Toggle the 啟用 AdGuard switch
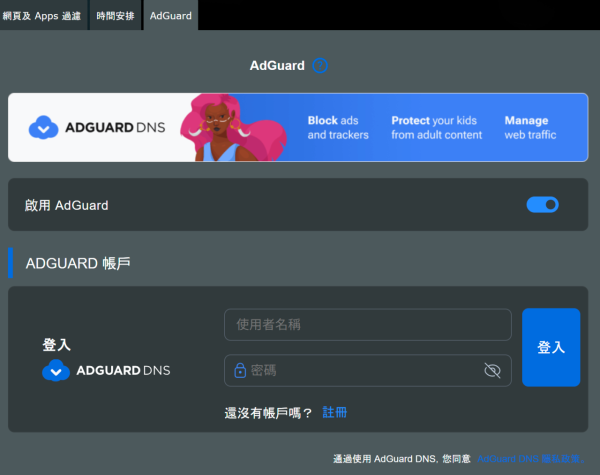This screenshot has height=475, width=600. point(542,205)
